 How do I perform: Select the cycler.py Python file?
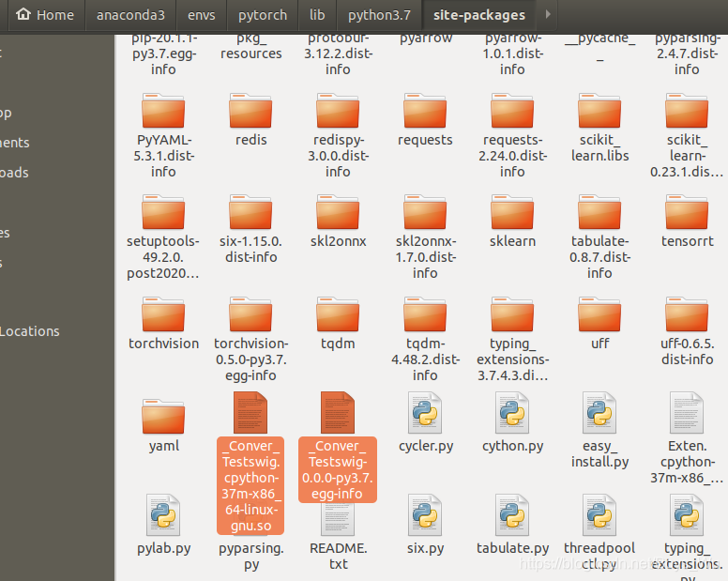pyautogui.click(x=425, y=412)
